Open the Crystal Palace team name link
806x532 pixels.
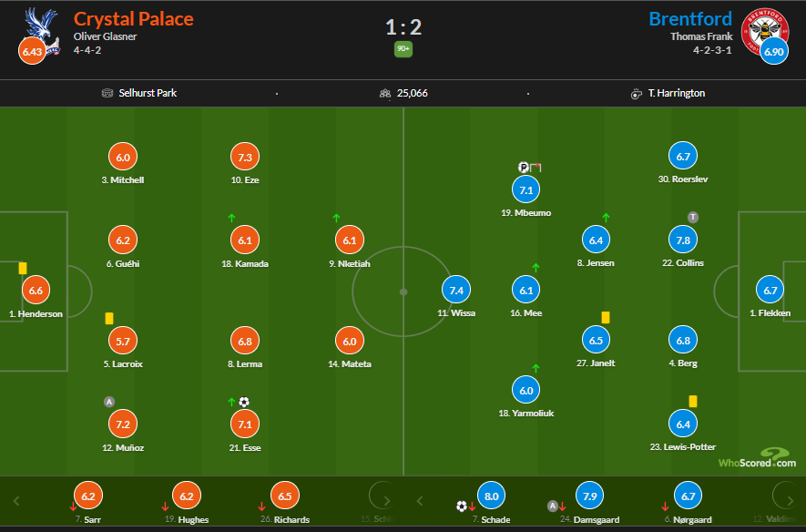133,18
